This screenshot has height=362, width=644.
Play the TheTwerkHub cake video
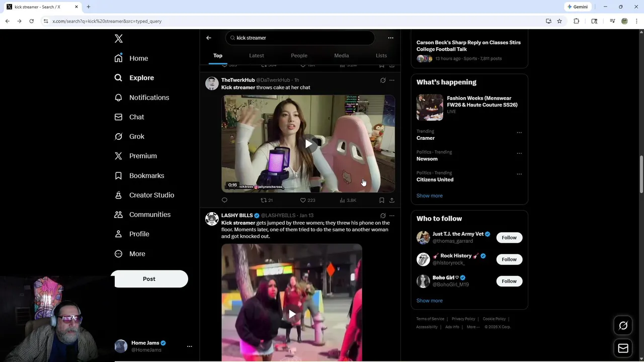(308, 144)
